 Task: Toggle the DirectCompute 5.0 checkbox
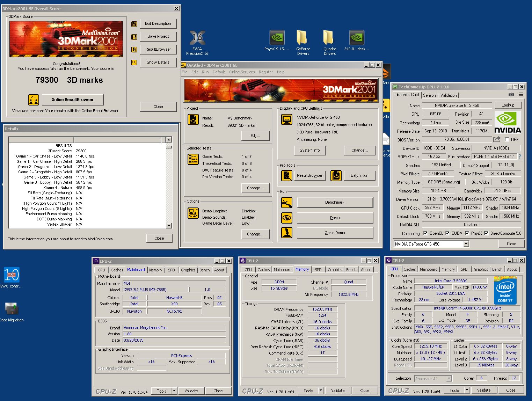(x=486, y=233)
